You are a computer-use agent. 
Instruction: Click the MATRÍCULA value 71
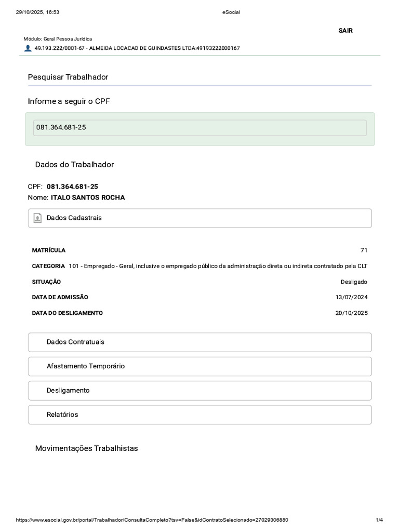364,250
